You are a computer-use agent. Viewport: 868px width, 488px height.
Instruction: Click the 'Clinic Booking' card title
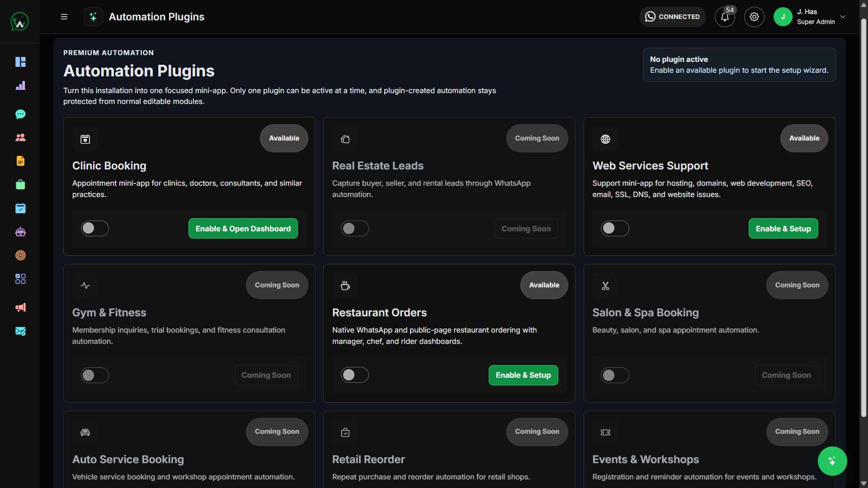coord(109,166)
